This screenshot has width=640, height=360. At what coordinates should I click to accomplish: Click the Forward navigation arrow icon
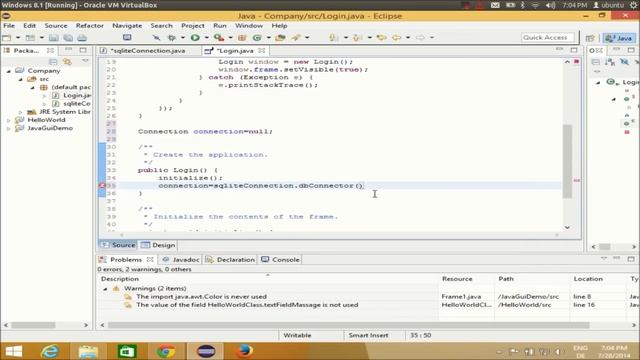point(420,38)
